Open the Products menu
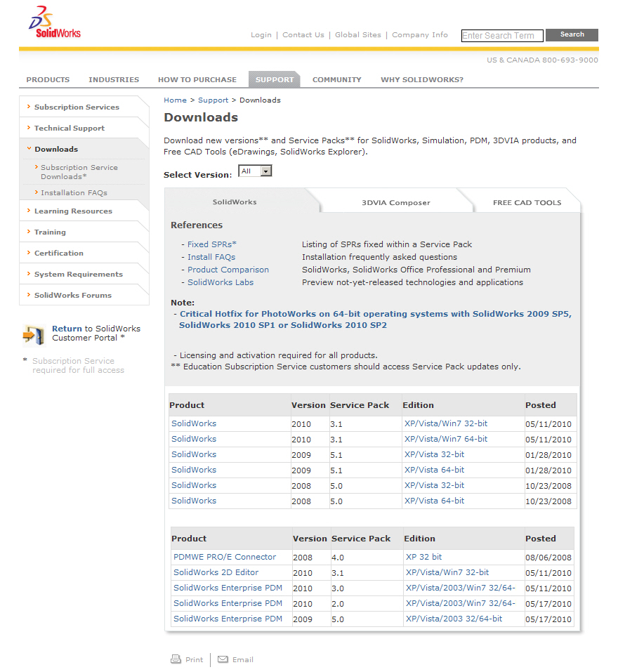The width and height of the screenshot is (618, 672). pyautogui.click(x=48, y=80)
